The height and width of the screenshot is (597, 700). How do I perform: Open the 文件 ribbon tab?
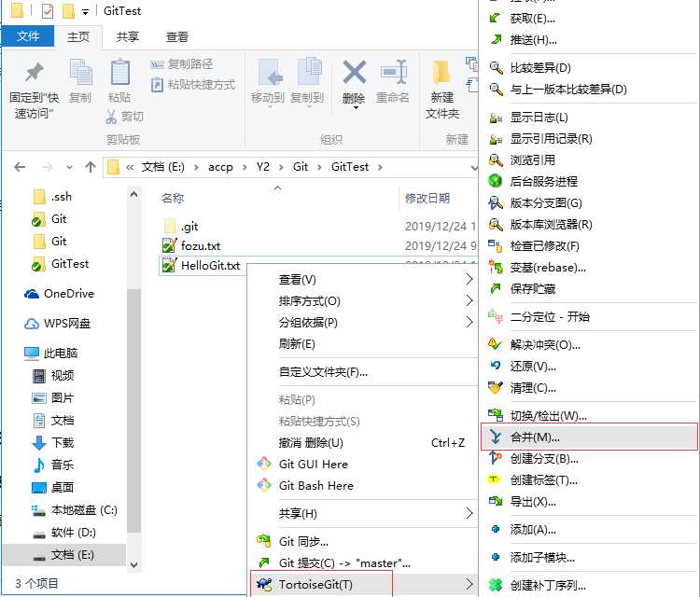pyautogui.click(x=28, y=36)
